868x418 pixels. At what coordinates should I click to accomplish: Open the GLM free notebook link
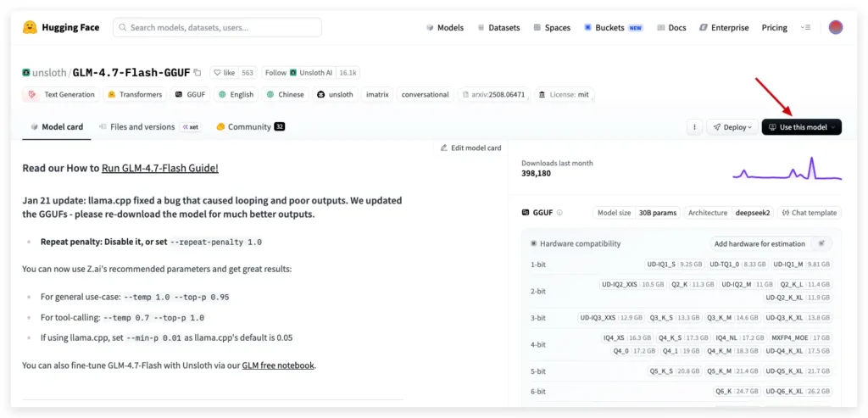(x=278, y=365)
